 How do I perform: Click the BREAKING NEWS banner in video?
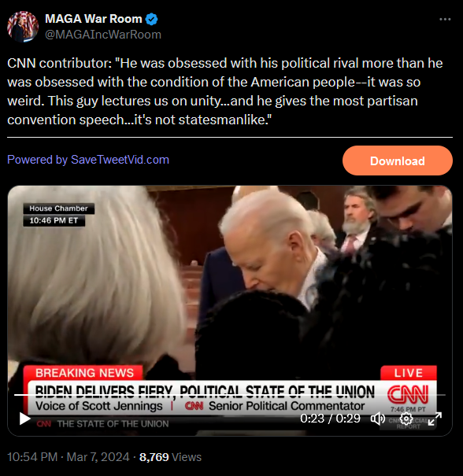83,373
